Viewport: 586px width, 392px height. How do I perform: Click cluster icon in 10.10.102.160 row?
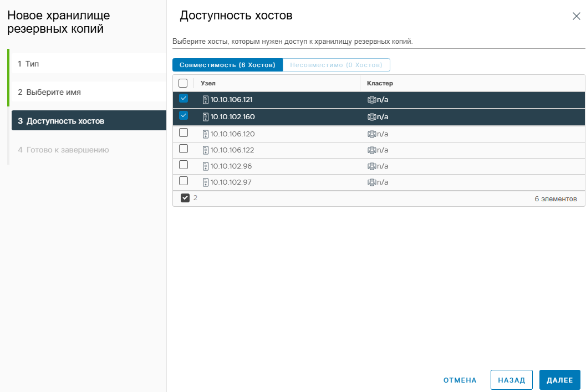[x=371, y=117]
